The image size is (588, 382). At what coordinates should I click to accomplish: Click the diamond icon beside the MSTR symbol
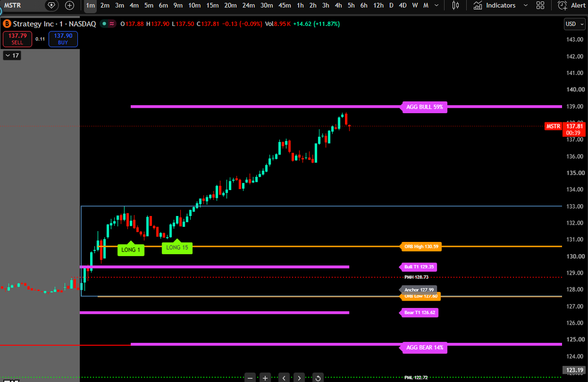pos(51,5)
